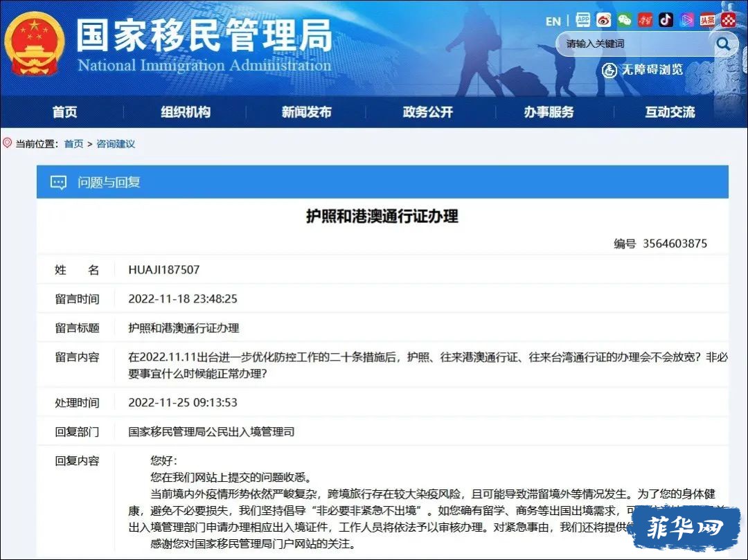This screenshot has height=560, width=748.
Task: Click reply department 国家移民管理局公民出入境管理司
Action: point(211,432)
